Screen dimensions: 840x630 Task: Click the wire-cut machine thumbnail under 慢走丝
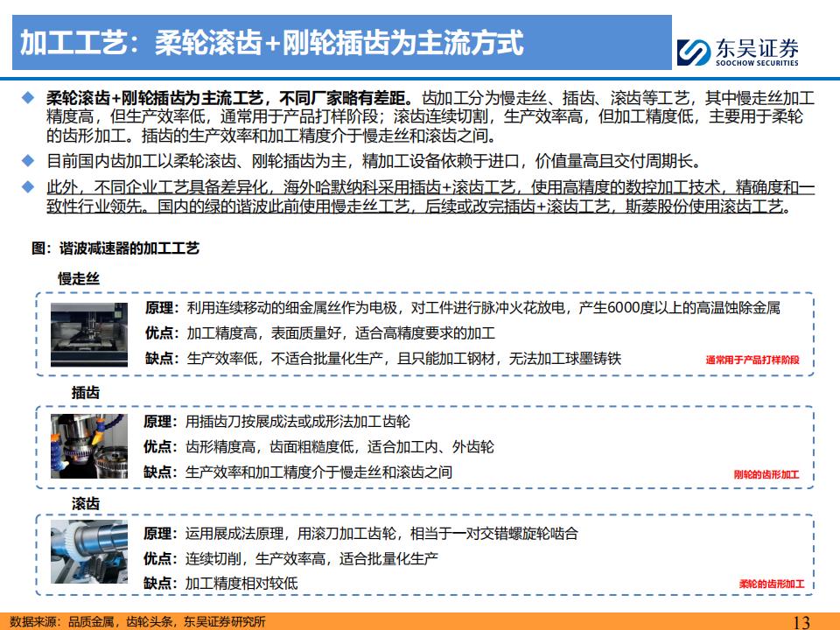[89, 335]
